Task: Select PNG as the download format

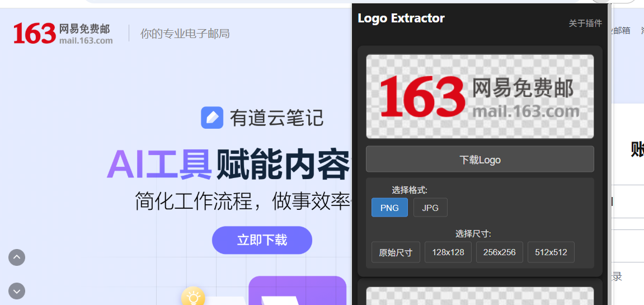Action: (x=389, y=208)
